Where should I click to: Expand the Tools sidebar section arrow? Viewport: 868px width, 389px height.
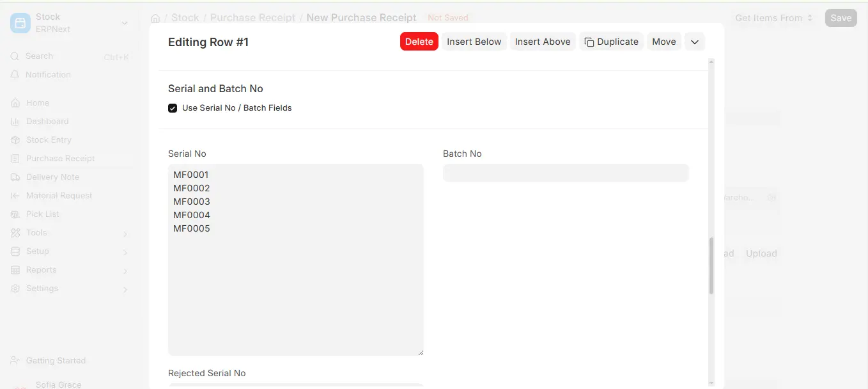[x=125, y=234]
